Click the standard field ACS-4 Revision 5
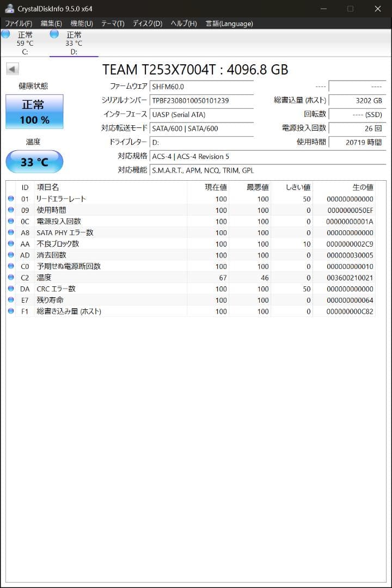 click(268, 156)
